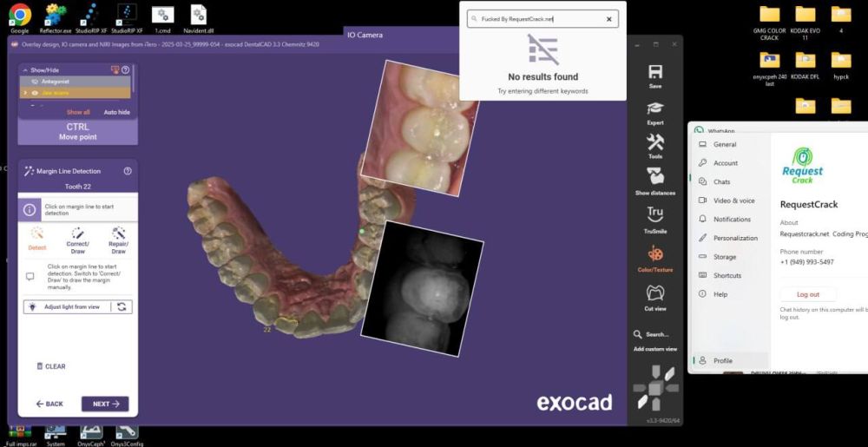Toggle Color/Texture display
868x447 pixels.
655,253
